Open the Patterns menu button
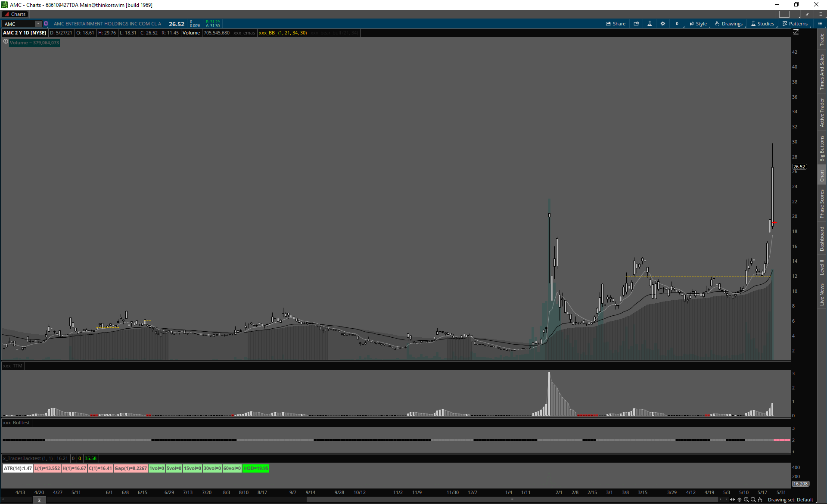Screen dimensions: 827x504 tap(795, 24)
